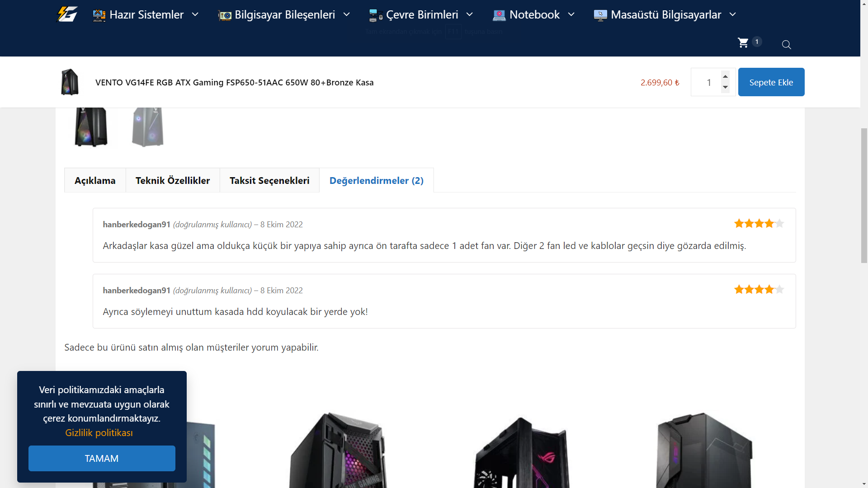This screenshot has height=488, width=868.
Task: Click the search magnifier icon
Action: point(787,45)
